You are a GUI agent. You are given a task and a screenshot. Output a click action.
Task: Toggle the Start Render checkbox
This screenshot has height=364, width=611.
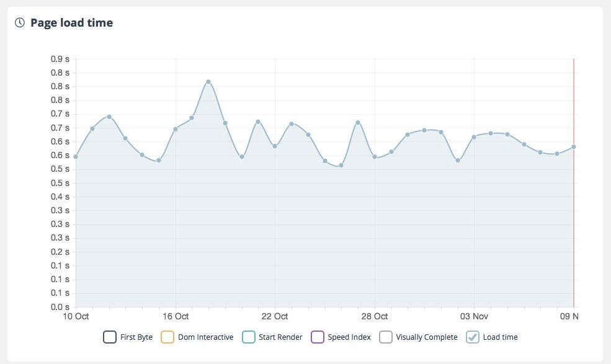(x=248, y=337)
